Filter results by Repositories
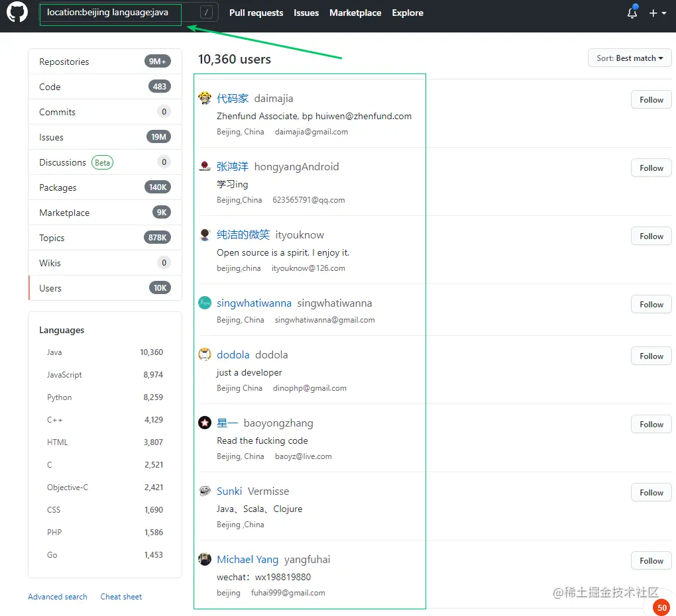This screenshot has width=676, height=616. [105, 62]
